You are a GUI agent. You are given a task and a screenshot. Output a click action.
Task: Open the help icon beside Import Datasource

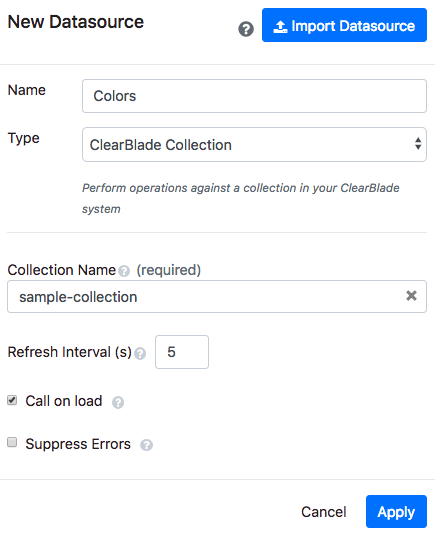pos(246,29)
